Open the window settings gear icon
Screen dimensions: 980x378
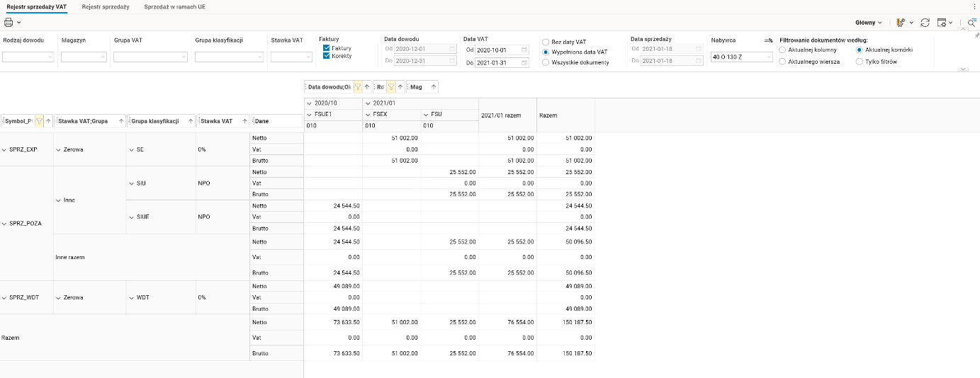(942, 23)
